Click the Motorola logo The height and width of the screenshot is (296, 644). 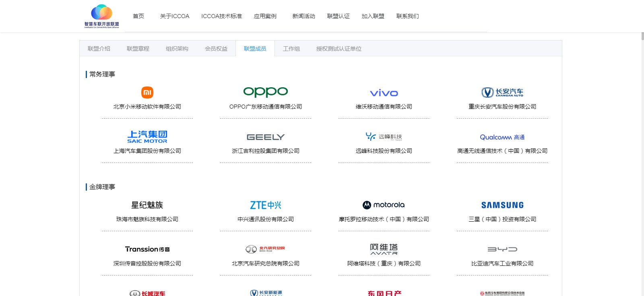tap(384, 205)
